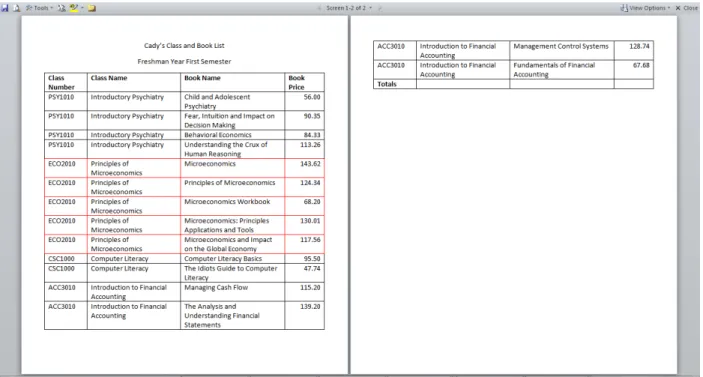Screen dimensions: 703x377
Task: Click ACC3010 in the Managing Cash Flow row
Action: point(62,287)
